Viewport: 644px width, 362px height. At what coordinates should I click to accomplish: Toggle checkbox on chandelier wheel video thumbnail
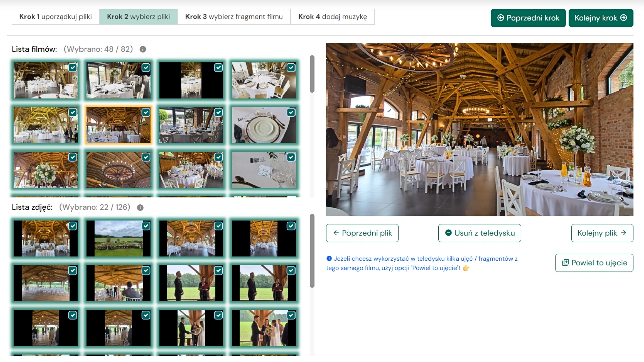pos(146,157)
